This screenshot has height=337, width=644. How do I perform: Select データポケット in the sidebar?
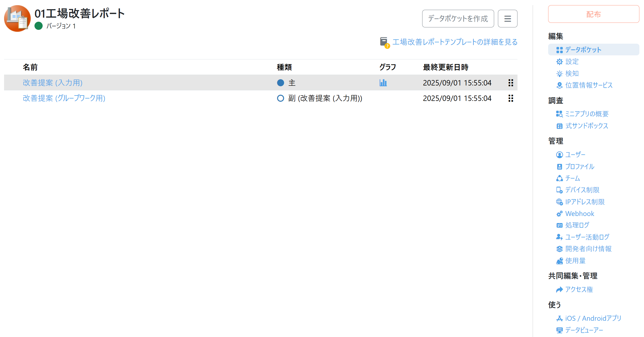[583, 50]
